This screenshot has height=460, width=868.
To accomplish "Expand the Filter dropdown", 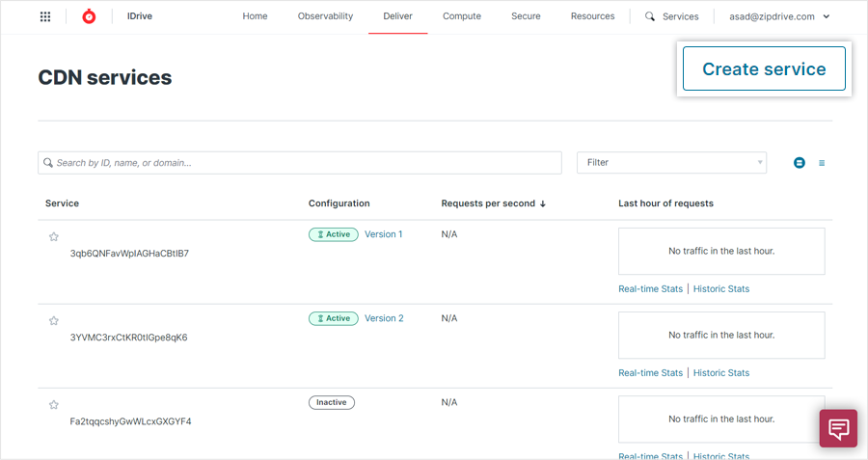I will 671,163.
